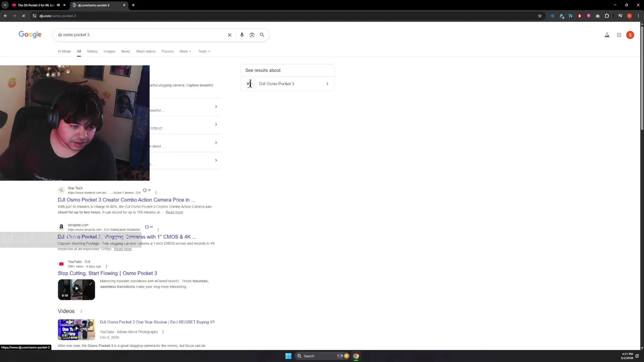
Task: Close the dji.com/osmo-pocket-3 tab
Action: click(x=124, y=5)
